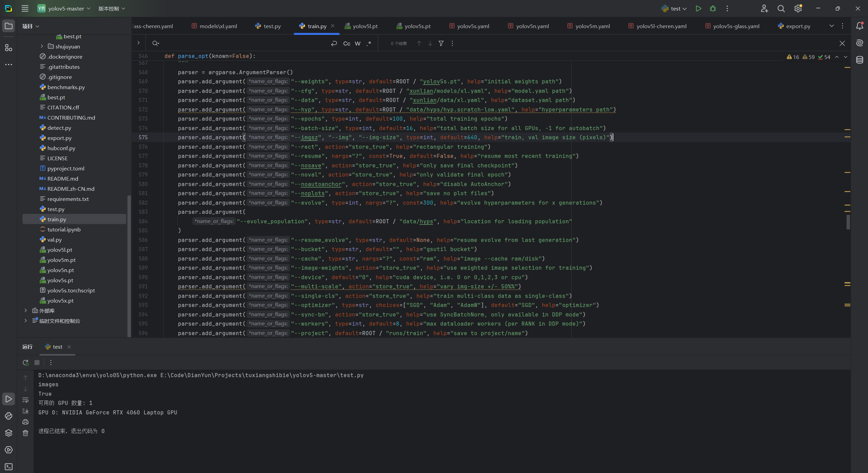This screenshot has width=868, height=473.
Task: Open the Structure tool window
Action: [x=8, y=48]
